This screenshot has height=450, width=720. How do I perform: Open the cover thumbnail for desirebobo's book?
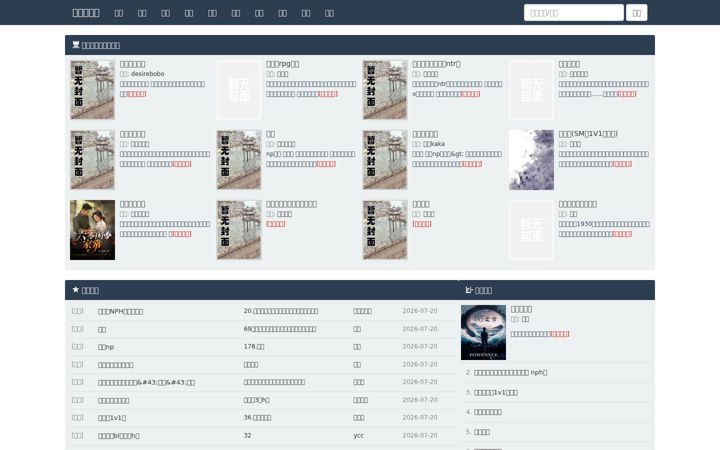coord(92,90)
